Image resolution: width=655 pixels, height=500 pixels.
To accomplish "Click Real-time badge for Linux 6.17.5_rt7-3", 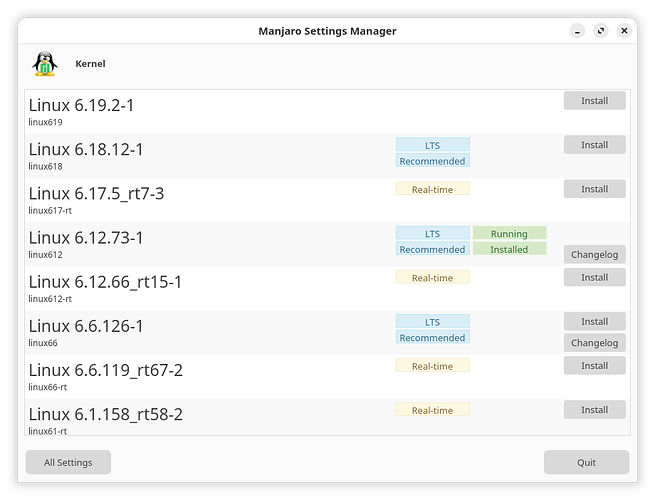I will (433, 189).
